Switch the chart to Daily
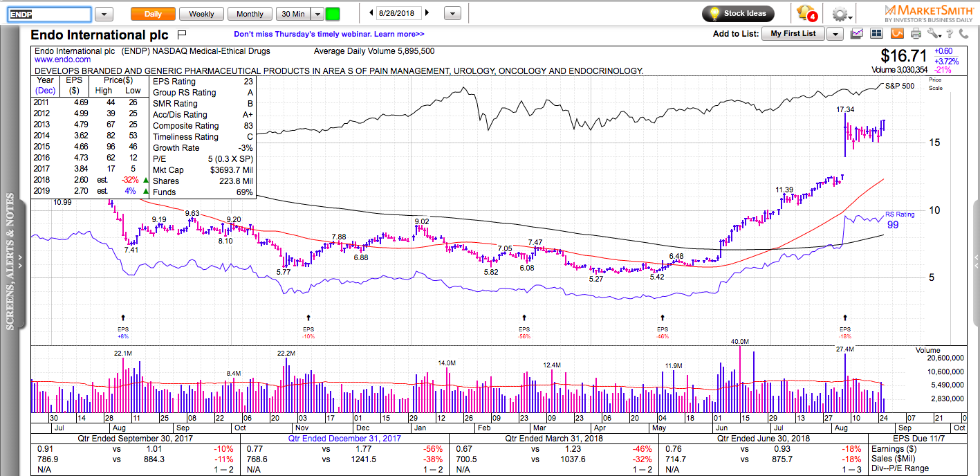This screenshot has width=980, height=476. (153, 14)
